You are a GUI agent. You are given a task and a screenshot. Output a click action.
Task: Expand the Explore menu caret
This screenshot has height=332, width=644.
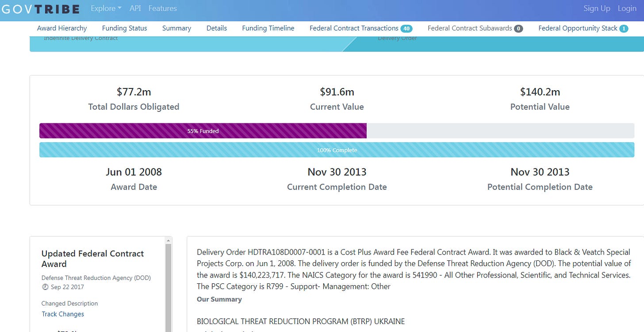pyautogui.click(x=120, y=9)
